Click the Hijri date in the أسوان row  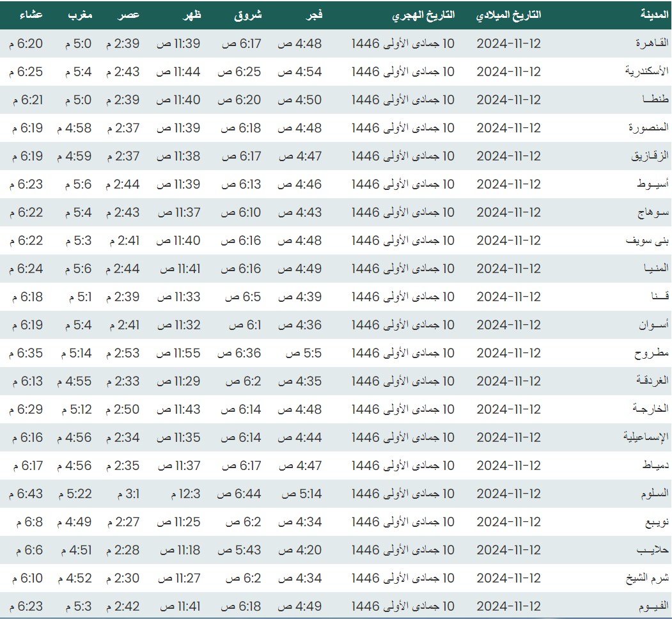403,325
